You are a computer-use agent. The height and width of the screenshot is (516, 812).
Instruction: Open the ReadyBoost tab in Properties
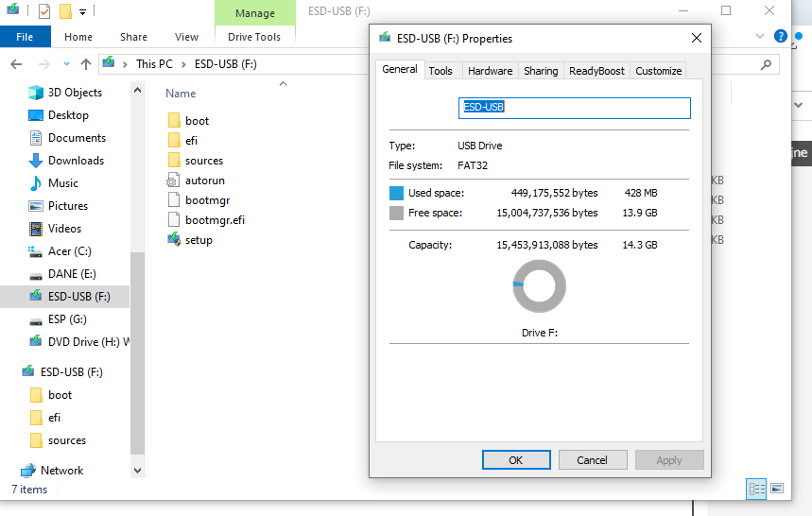click(x=596, y=71)
